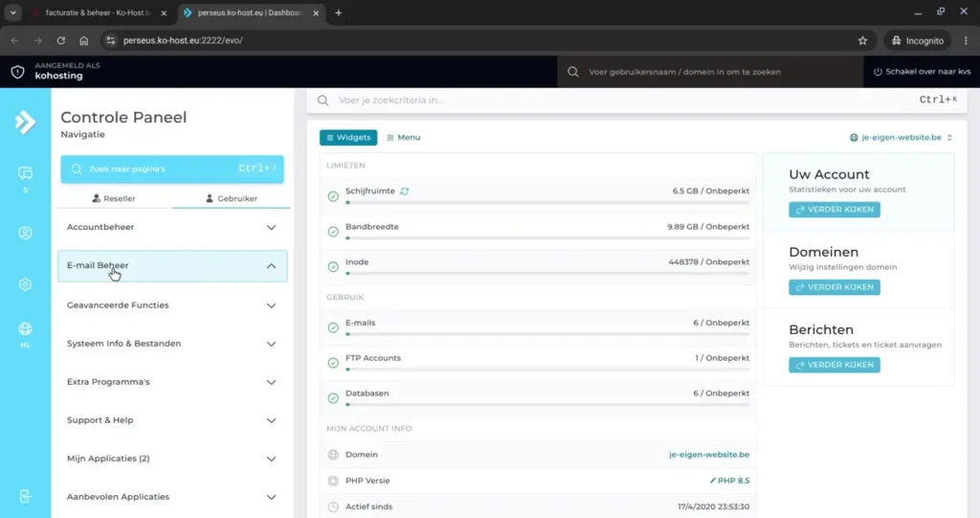Click the 6.5 GB / Onbeperkt value

[711, 191]
